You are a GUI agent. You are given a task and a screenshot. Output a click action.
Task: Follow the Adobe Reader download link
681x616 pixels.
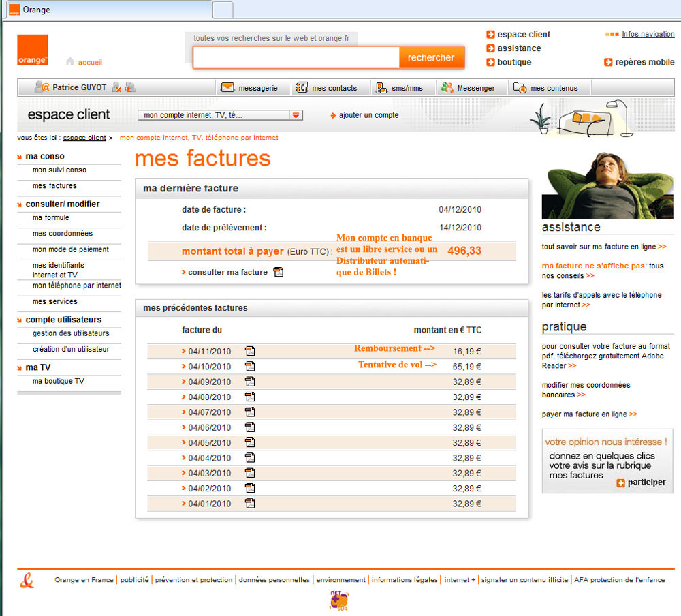click(x=605, y=356)
